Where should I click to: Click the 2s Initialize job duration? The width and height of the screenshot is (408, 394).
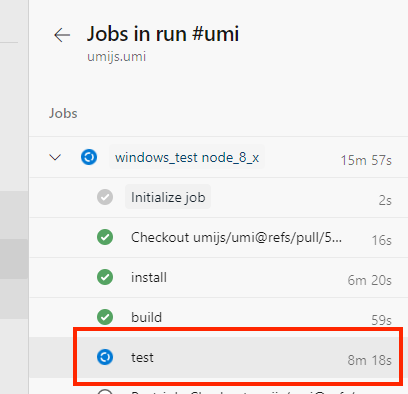click(385, 200)
